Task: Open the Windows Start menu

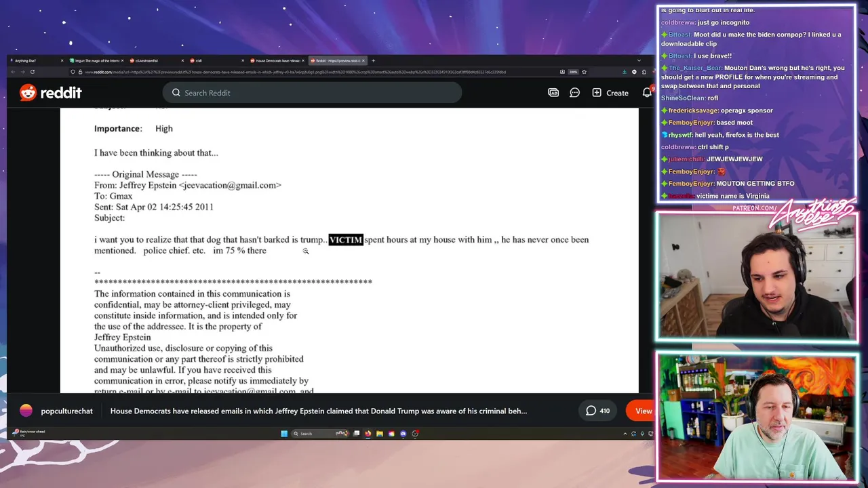Action: click(284, 434)
